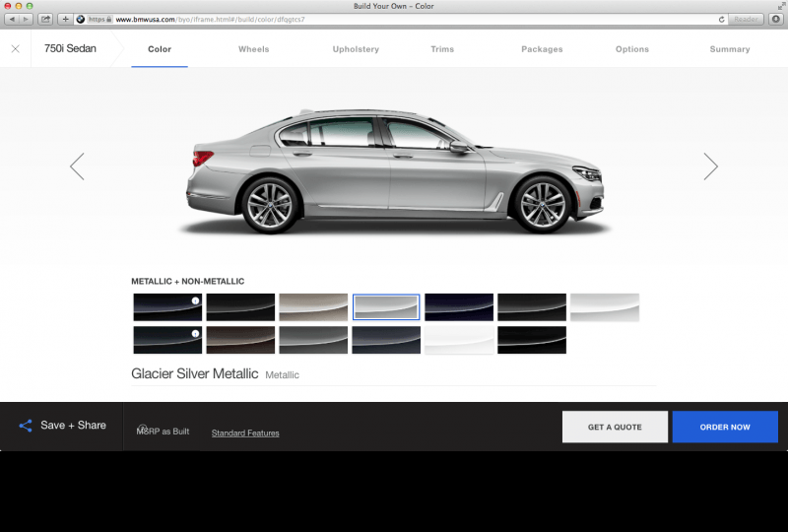Pick the beige champagne color swatch
This screenshot has width=788, height=532.
coord(313,307)
